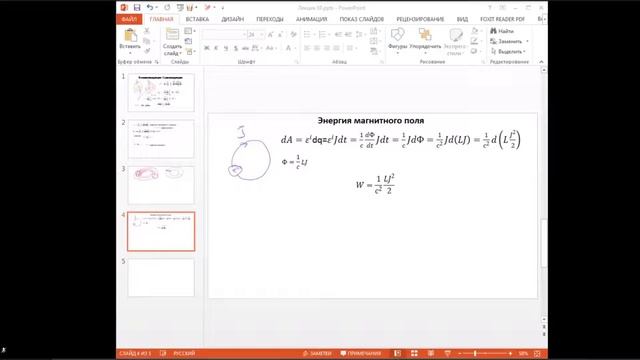640x360 pixels.
Task: Save the presentation from quick access toolbar
Action: (x=137, y=7)
